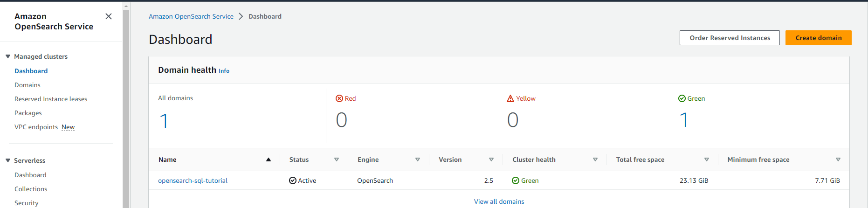
Task: Click the version 2.5 cell
Action: 489,180
